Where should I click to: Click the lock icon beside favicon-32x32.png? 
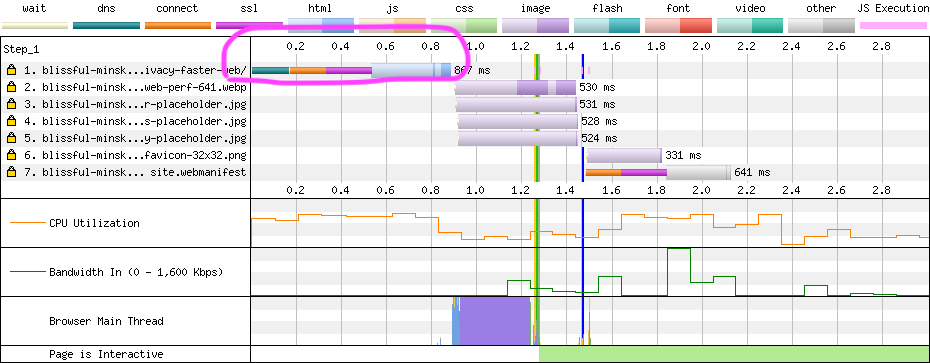11,155
